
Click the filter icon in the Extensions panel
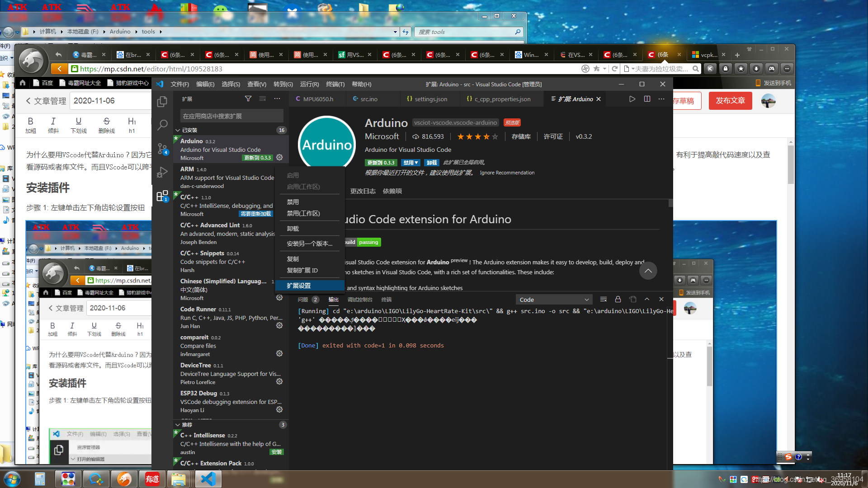click(x=248, y=99)
